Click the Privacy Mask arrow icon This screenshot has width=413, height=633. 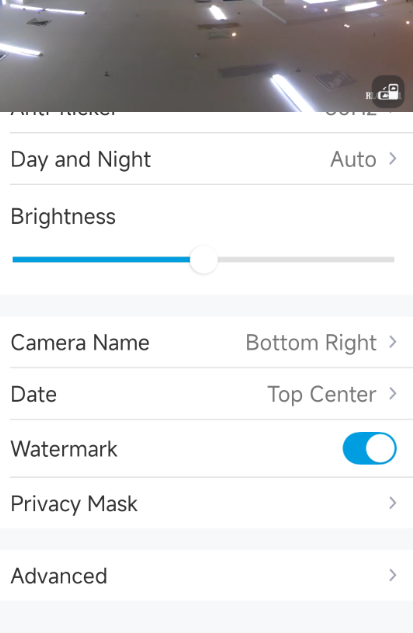(x=392, y=503)
